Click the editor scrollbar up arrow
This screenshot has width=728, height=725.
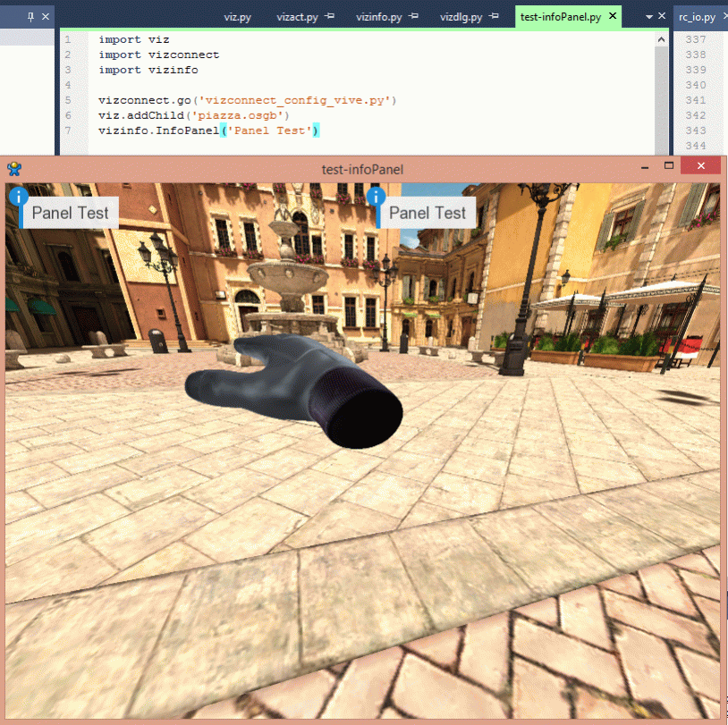(x=662, y=40)
